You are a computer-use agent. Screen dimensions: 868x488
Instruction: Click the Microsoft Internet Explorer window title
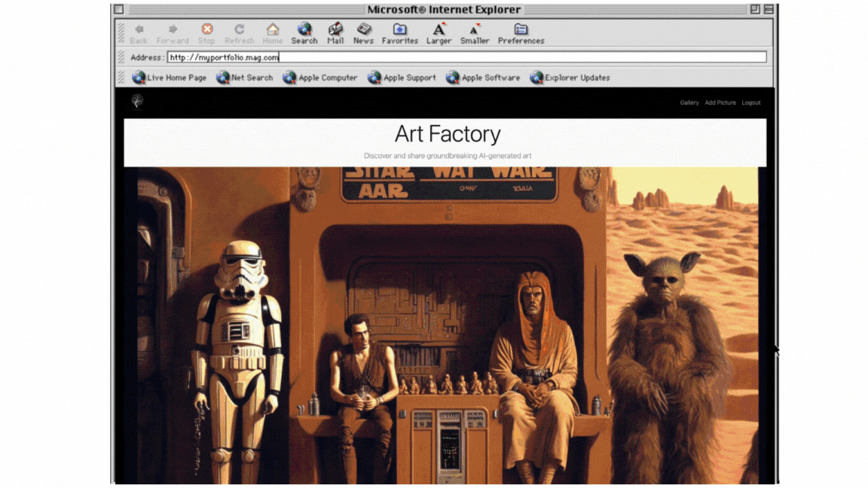click(x=444, y=9)
